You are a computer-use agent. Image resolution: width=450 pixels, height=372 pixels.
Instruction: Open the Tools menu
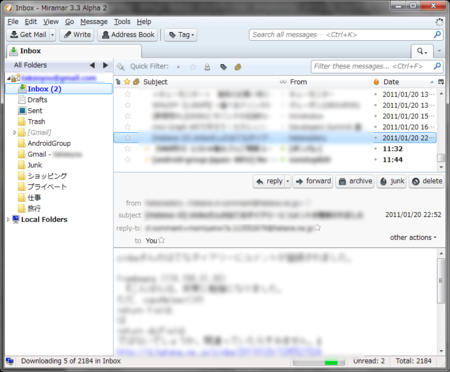point(122,22)
